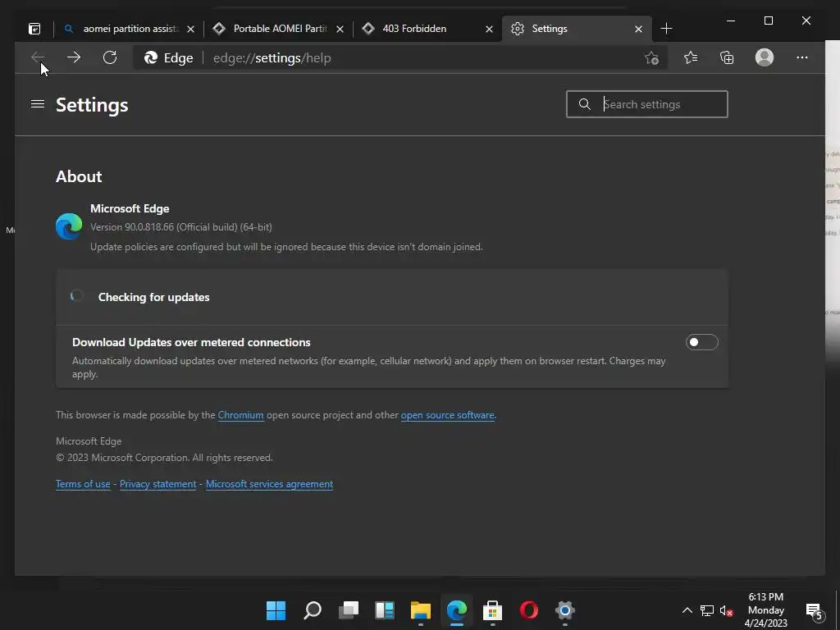This screenshot has width=840, height=630.
Task: Go forward using the forward arrow
Action: tap(73, 57)
